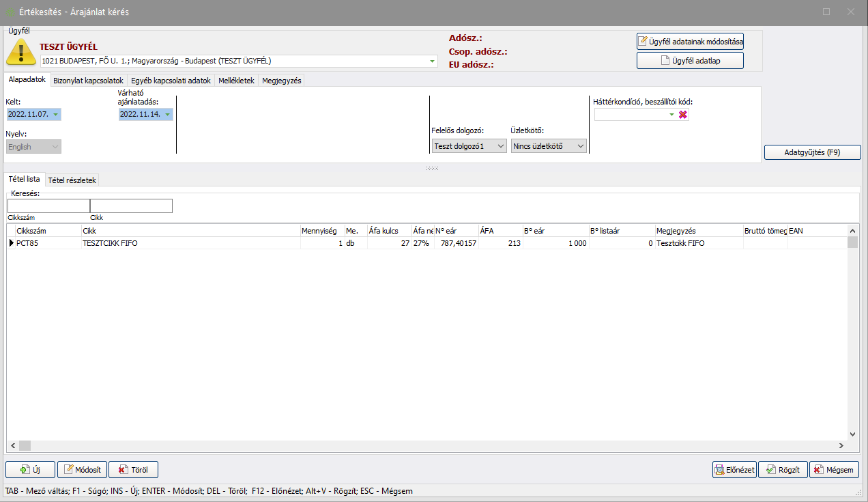This screenshot has width=868, height=502.
Task: Click the Cikkszám search input field
Action: click(x=48, y=206)
